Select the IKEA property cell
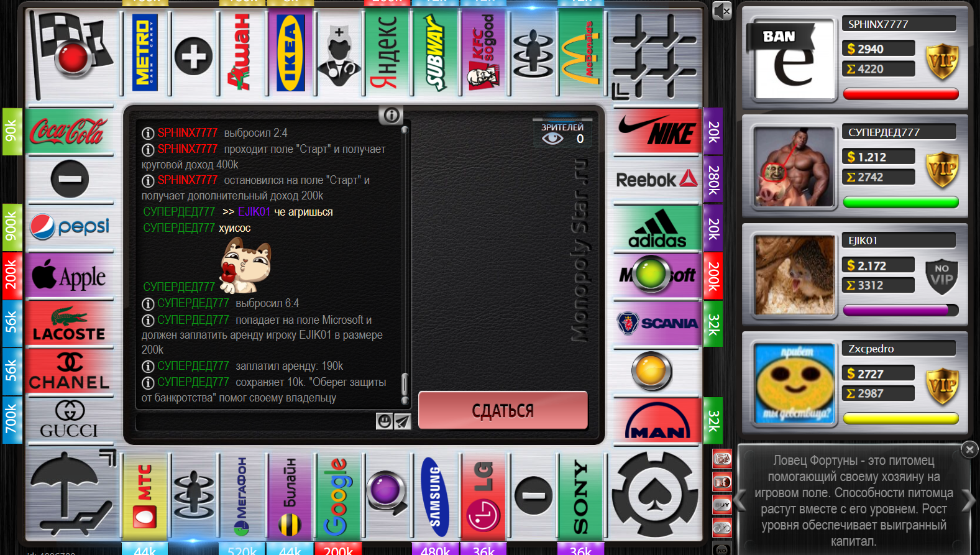The width and height of the screenshot is (980, 555). [291, 53]
